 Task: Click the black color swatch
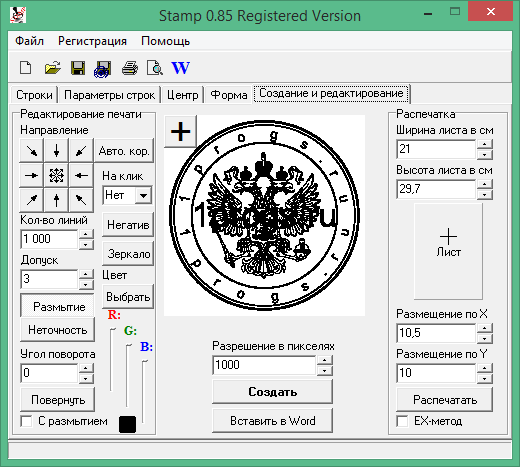[127, 424]
